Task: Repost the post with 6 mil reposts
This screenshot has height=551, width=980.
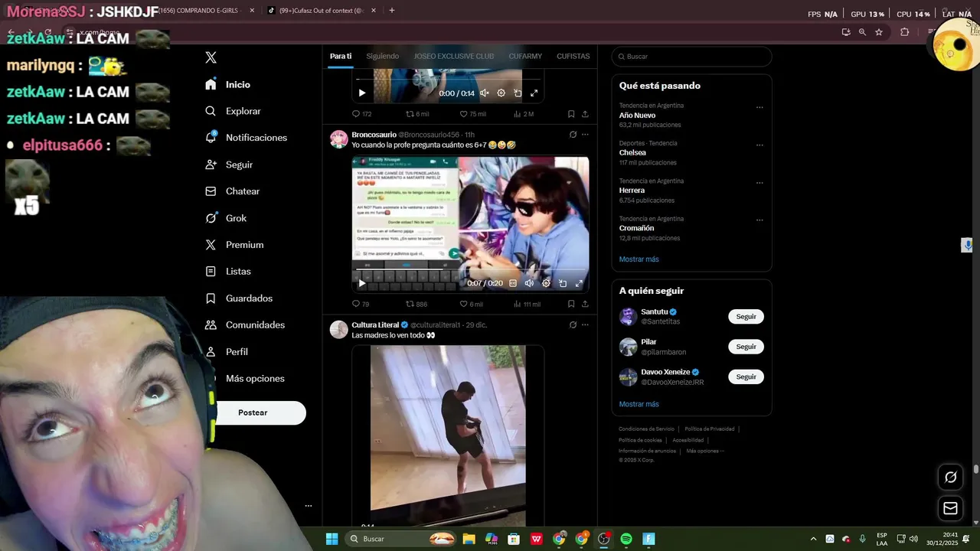Action: tap(417, 114)
